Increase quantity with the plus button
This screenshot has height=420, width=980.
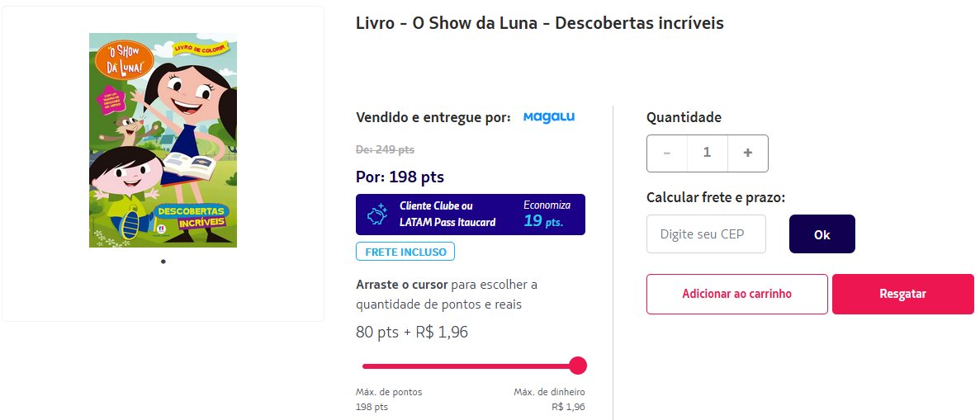coord(747,153)
